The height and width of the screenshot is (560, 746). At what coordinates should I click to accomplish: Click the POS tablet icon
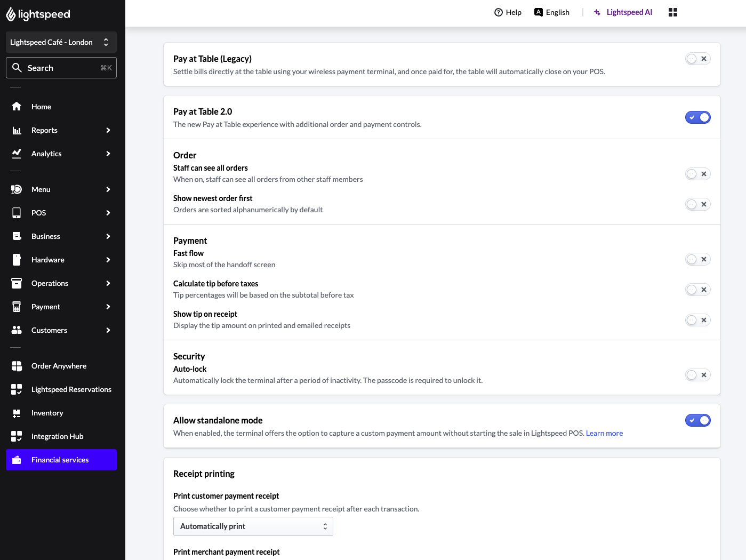click(x=17, y=213)
